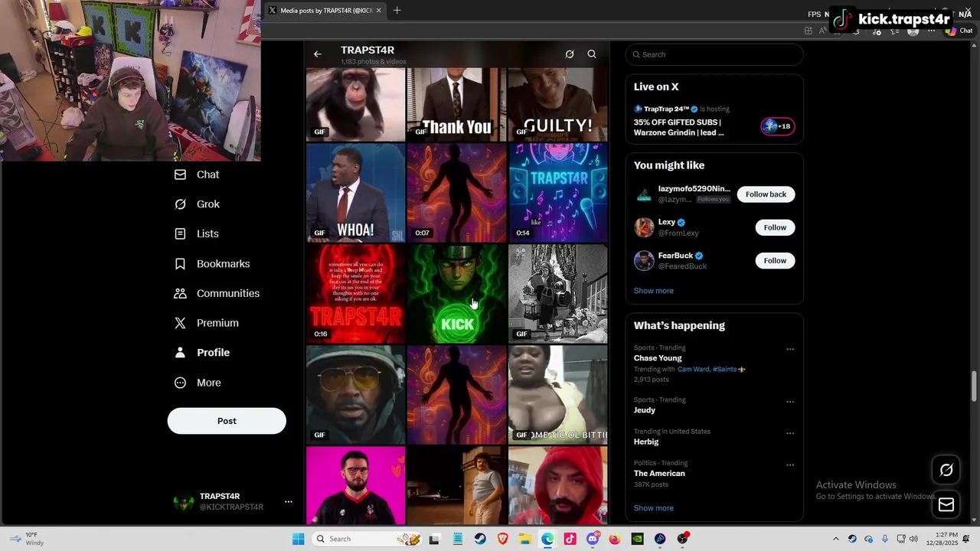
Task: Click the page vertical scrollbar thumb
Action: 975,386
